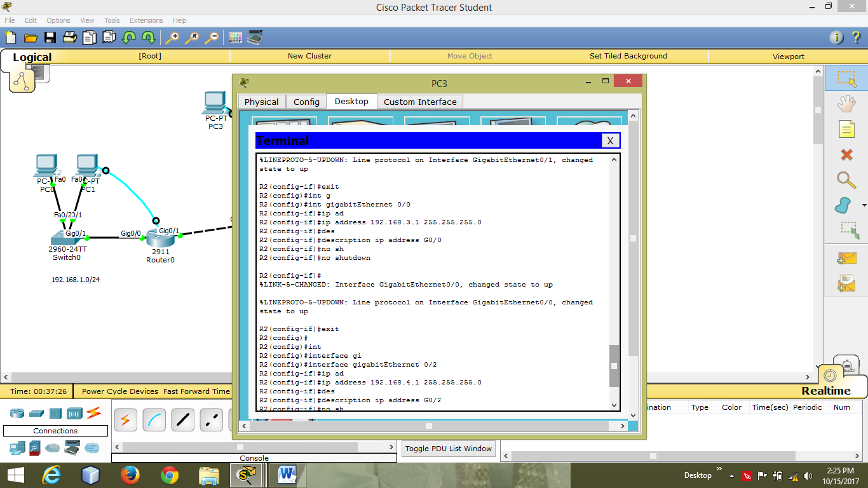868x488 pixels.
Task: Select the Switches device category icon
Action: tap(36, 414)
